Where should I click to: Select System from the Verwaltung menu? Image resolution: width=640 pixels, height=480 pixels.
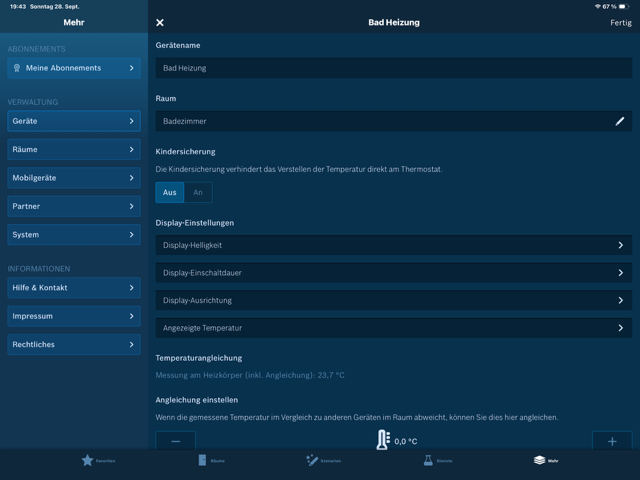pos(74,235)
